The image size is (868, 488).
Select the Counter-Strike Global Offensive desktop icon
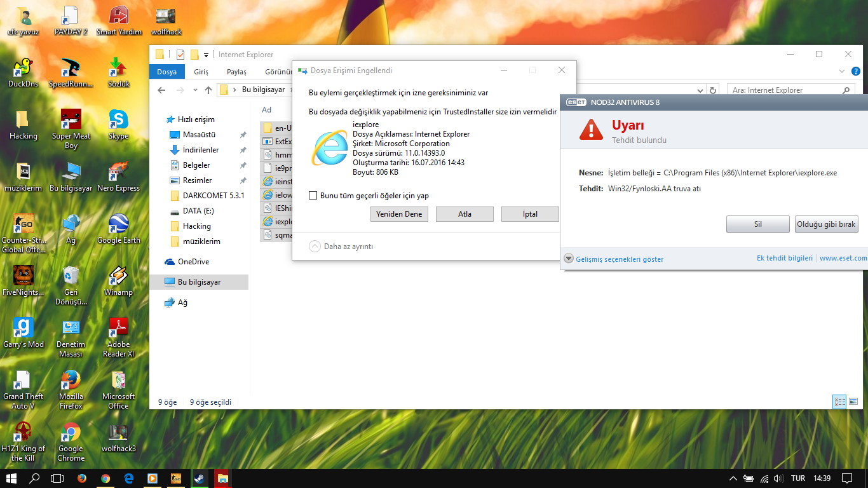pyautogui.click(x=24, y=233)
